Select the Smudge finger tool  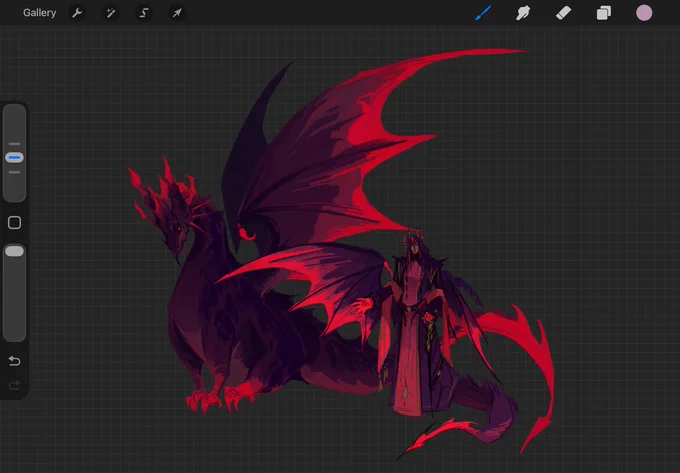pyautogui.click(x=523, y=13)
